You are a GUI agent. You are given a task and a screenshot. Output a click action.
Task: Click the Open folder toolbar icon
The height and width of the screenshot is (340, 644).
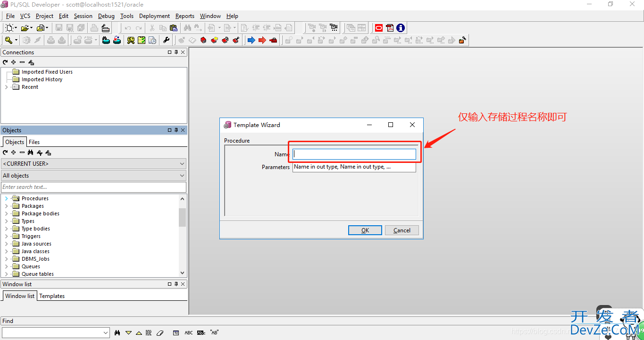25,28
